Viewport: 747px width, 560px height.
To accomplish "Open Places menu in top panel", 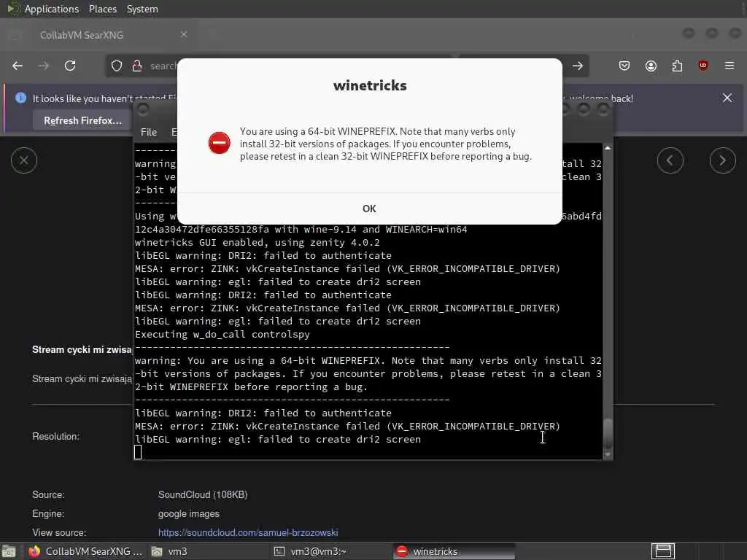I will [x=102, y=9].
